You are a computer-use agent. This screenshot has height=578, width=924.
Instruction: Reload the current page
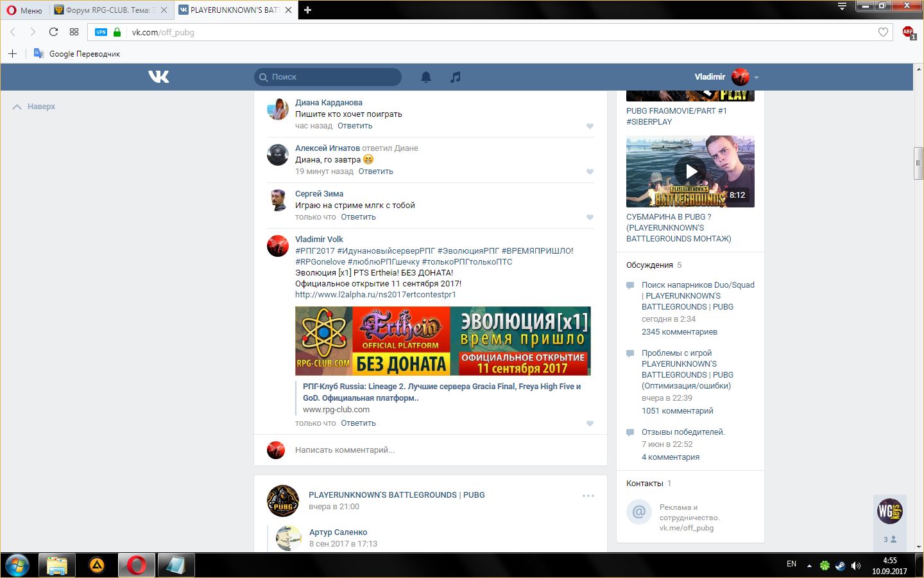(x=54, y=32)
